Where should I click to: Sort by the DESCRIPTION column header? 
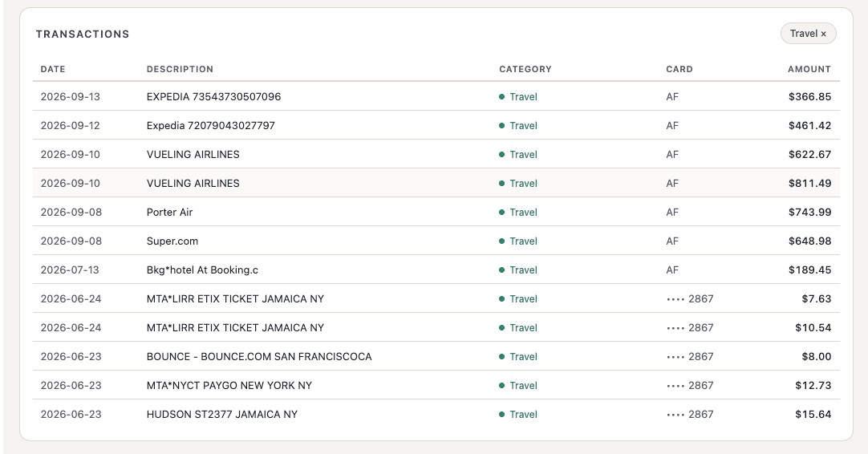click(x=180, y=69)
